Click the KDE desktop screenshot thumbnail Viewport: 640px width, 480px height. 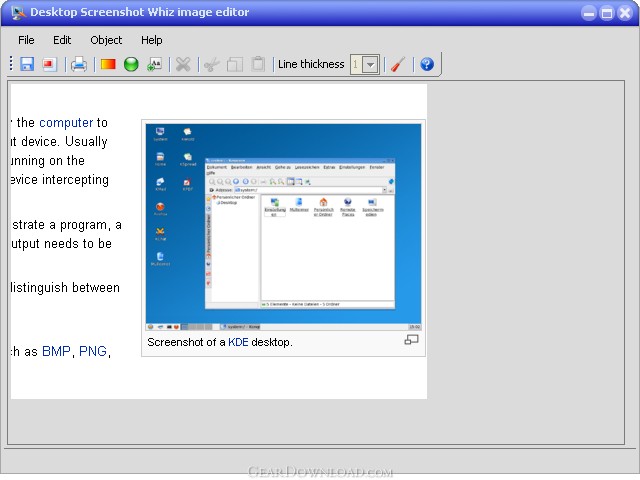pos(283,227)
